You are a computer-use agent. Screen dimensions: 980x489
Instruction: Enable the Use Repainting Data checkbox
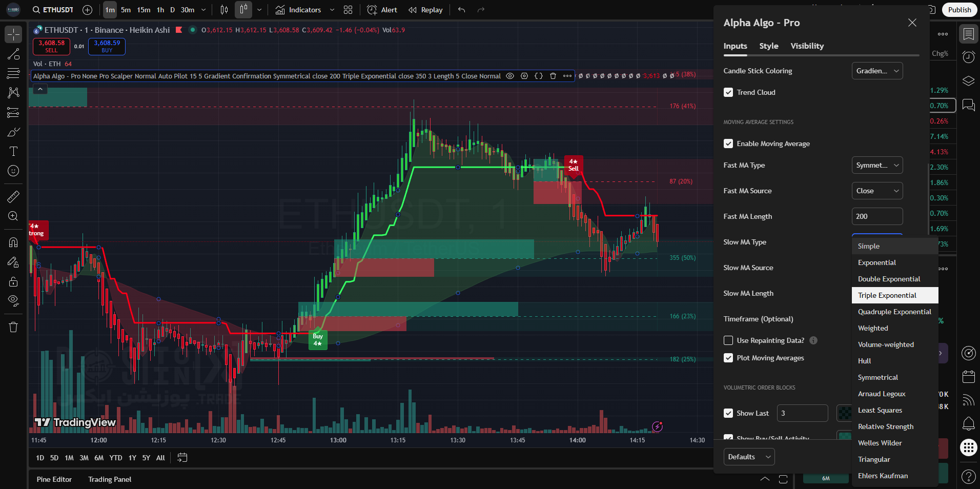(x=728, y=340)
